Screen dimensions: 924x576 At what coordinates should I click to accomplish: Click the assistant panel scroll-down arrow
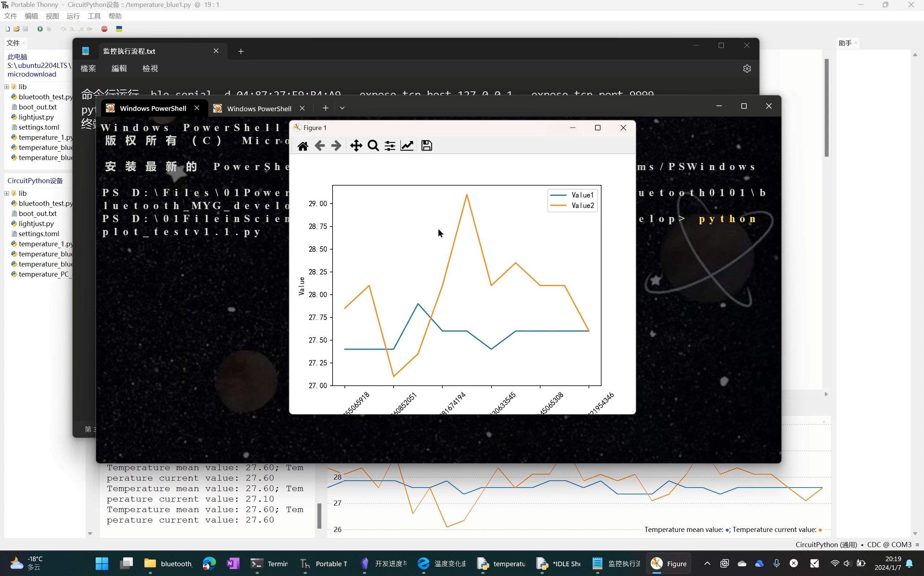[x=915, y=534]
